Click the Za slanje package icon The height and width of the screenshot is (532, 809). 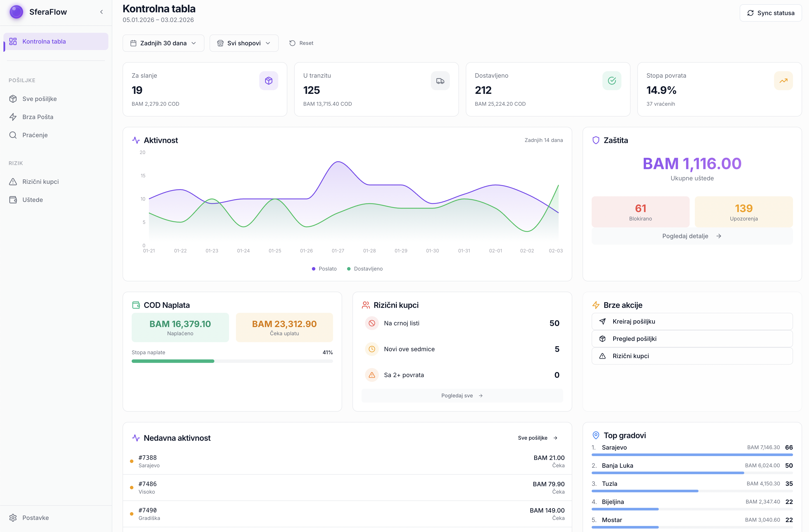(269, 80)
